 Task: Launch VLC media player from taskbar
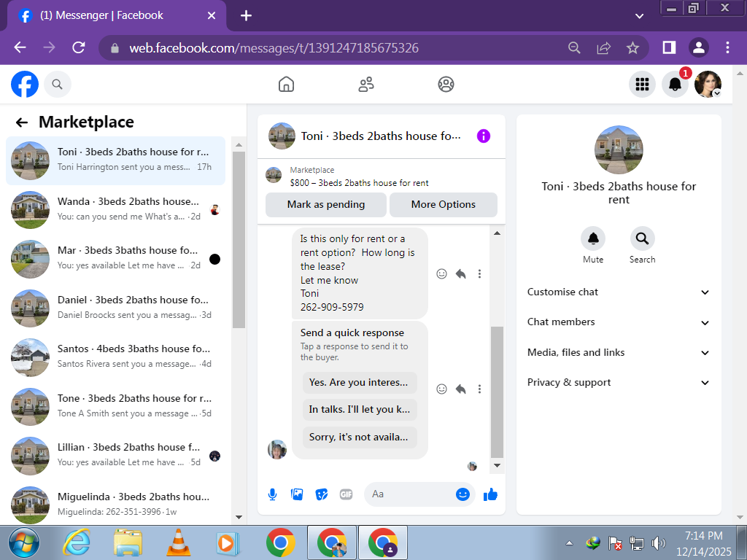(178, 542)
